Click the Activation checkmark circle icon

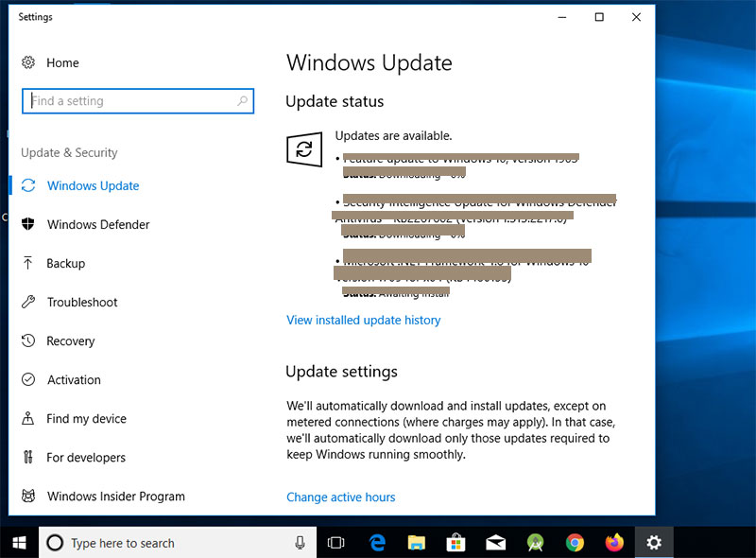(28, 379)
